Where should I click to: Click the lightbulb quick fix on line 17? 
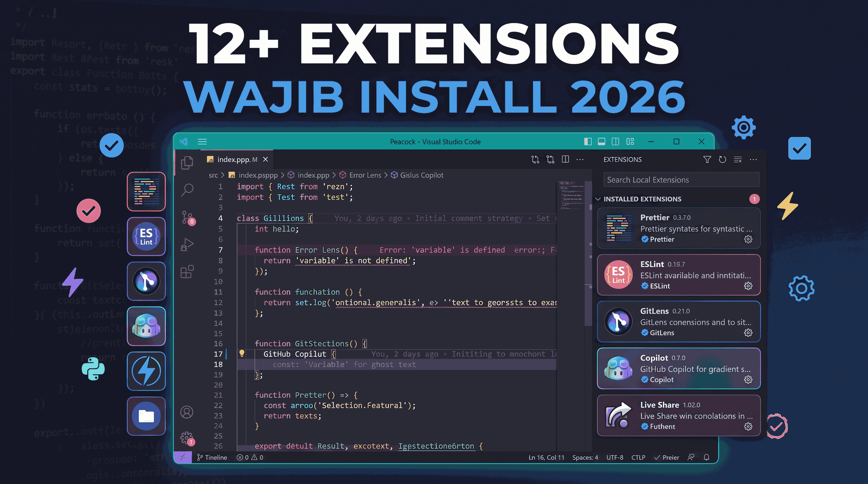point(242,354)
